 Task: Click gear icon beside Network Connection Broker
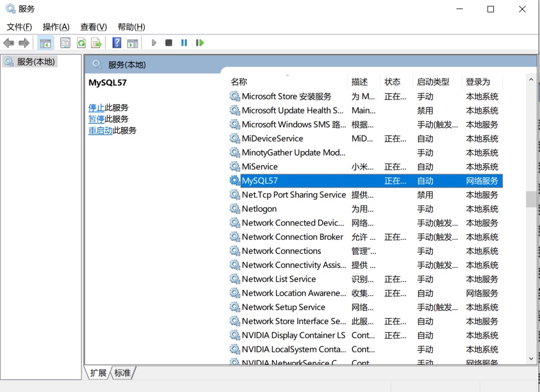pyautogui.click(x=235, y=237)
